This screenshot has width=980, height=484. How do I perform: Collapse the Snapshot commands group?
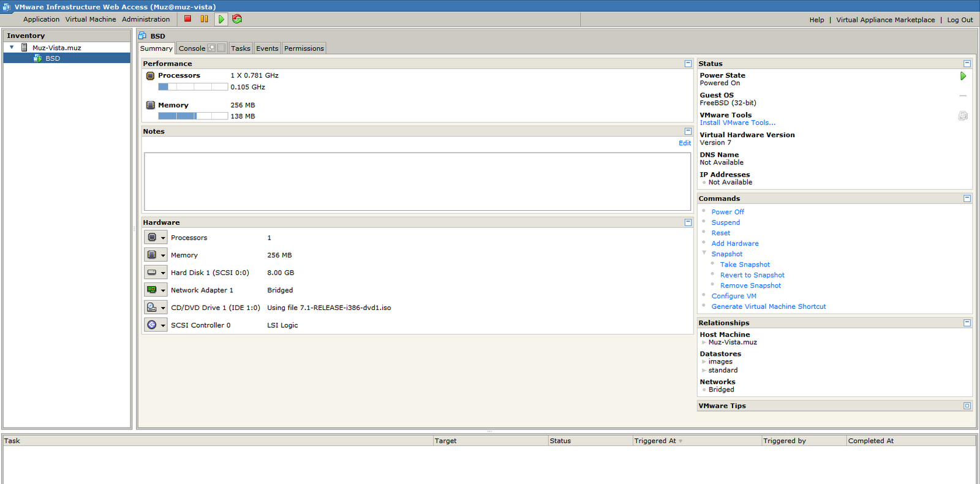coord(704,252)
